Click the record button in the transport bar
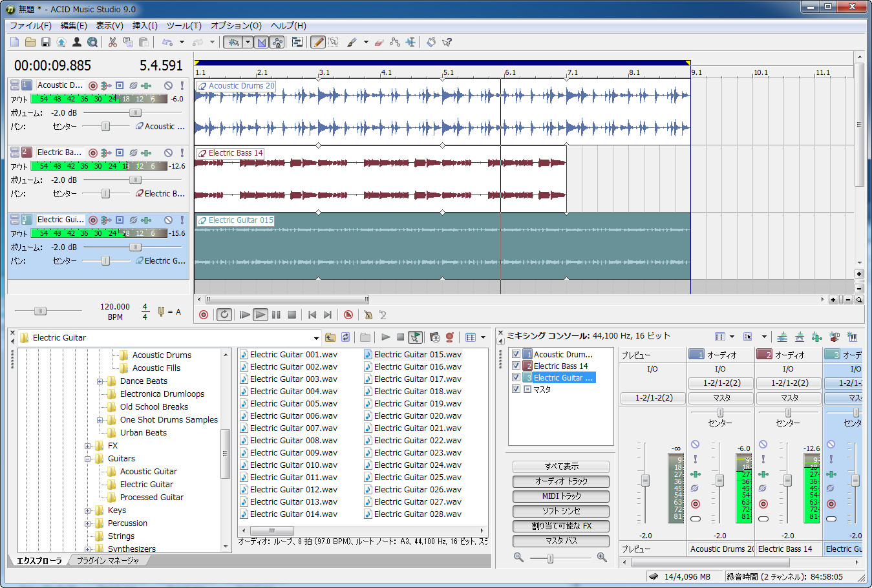 pyautogui.click(x=204, y=315)
